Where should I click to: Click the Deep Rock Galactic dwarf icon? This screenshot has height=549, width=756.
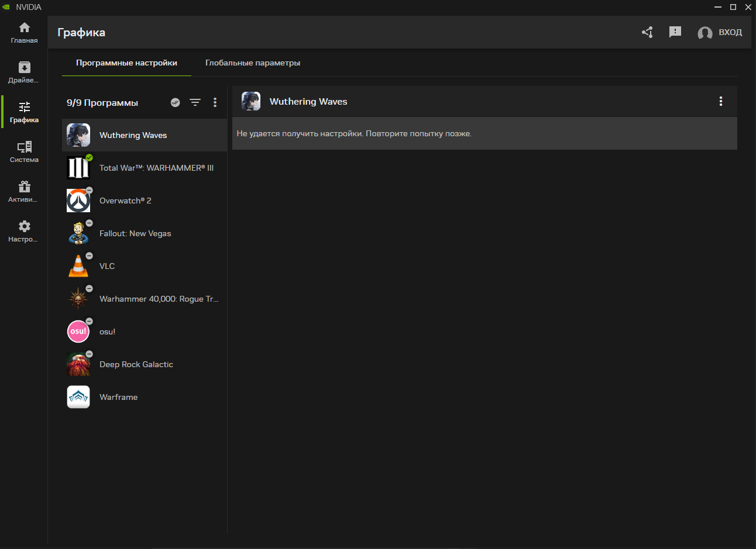78,364
